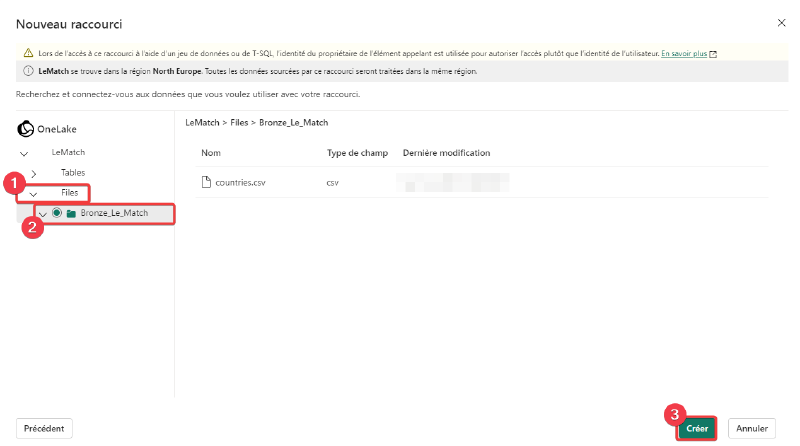Click the warning triangle icon in banner

(29, 53)
